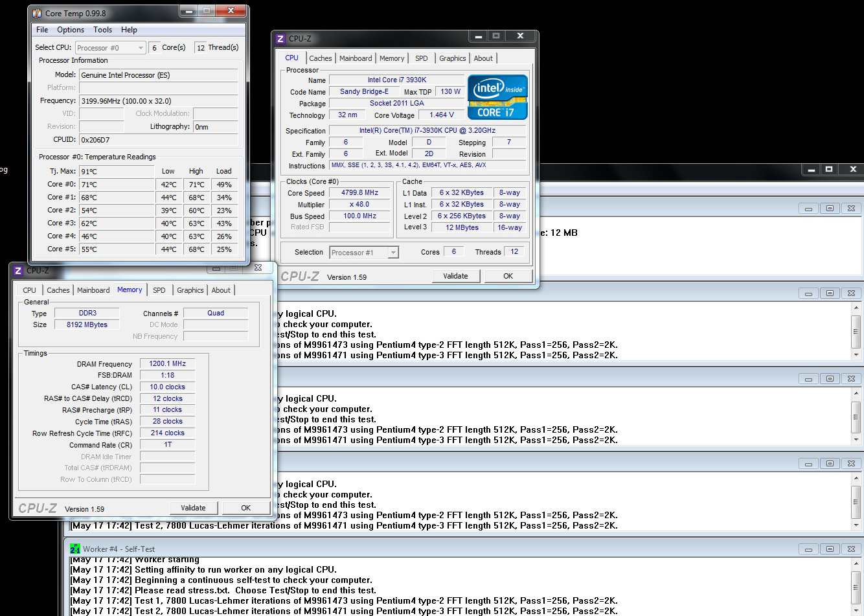The image size is (864, 616).
Task: Click the Core #0 load value '49%'
Action: pyautogui.click(x=224, y=185)
